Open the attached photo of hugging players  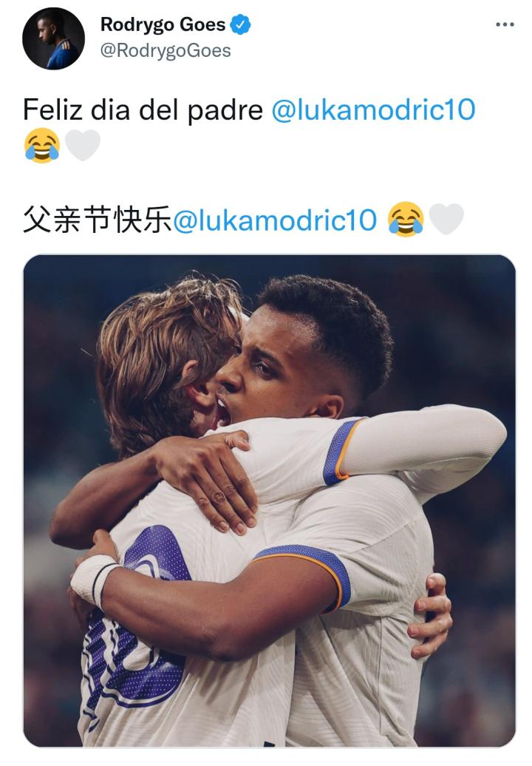click(x=270, y=501)
